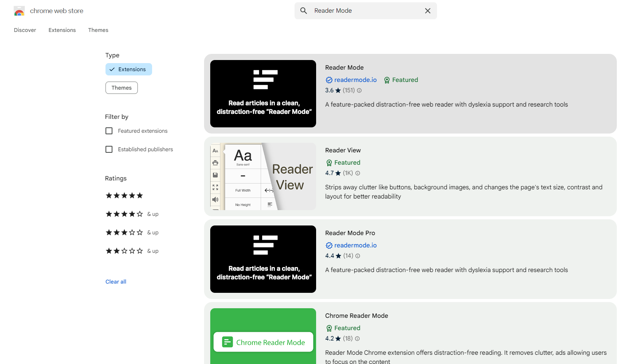Click the Featured badge icon on Reader View
The width and height of the screenshot is (638, 364).
click(329, 163)
